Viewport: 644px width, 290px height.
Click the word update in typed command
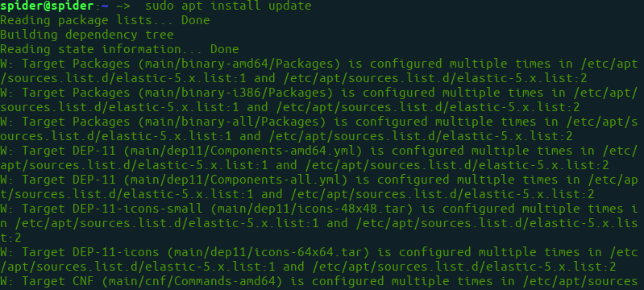coord(290,6)
